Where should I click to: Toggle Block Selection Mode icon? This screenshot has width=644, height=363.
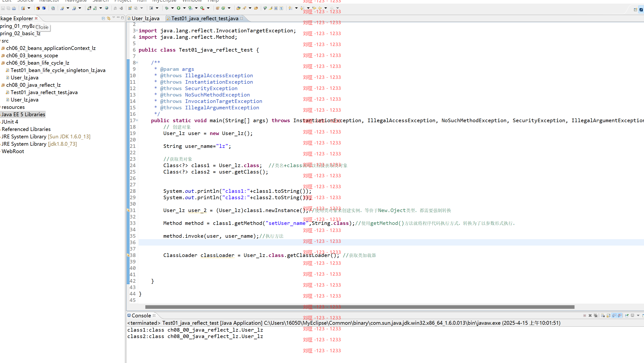276,8
